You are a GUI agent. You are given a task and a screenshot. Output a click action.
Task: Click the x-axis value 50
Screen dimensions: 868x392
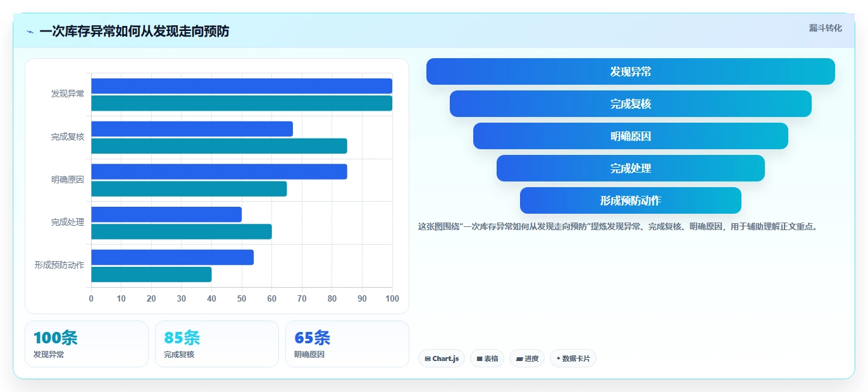pos(242,298)
